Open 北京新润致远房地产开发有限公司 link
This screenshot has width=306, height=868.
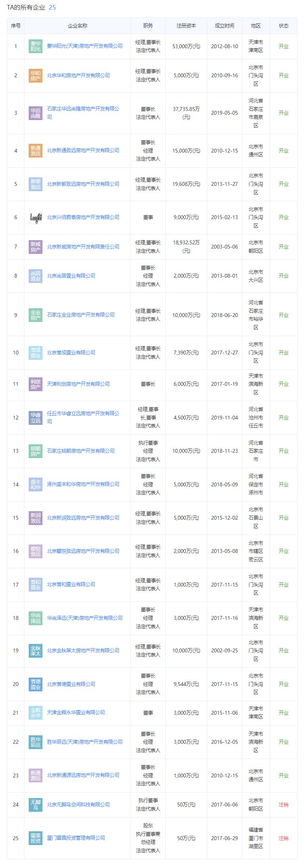click(x=83, y=518)
